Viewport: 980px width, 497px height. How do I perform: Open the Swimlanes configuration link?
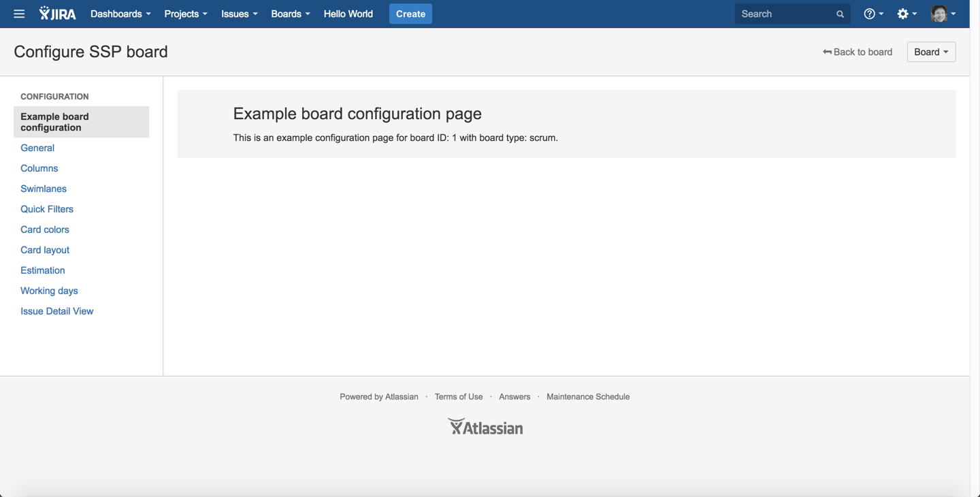pos(43,189)
